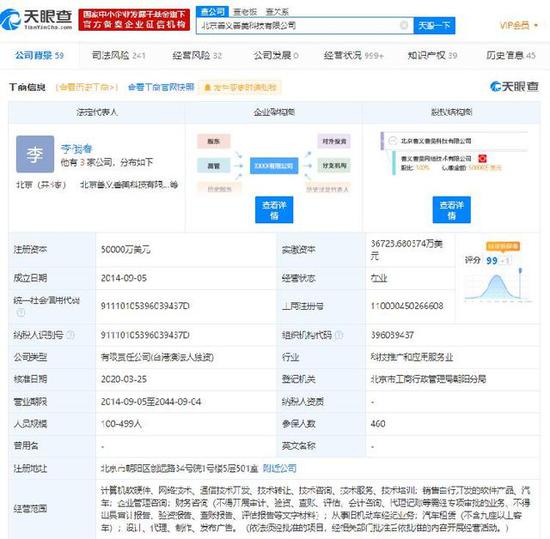
Task: Clear the search box with the X icon
Action: (404, 25)
